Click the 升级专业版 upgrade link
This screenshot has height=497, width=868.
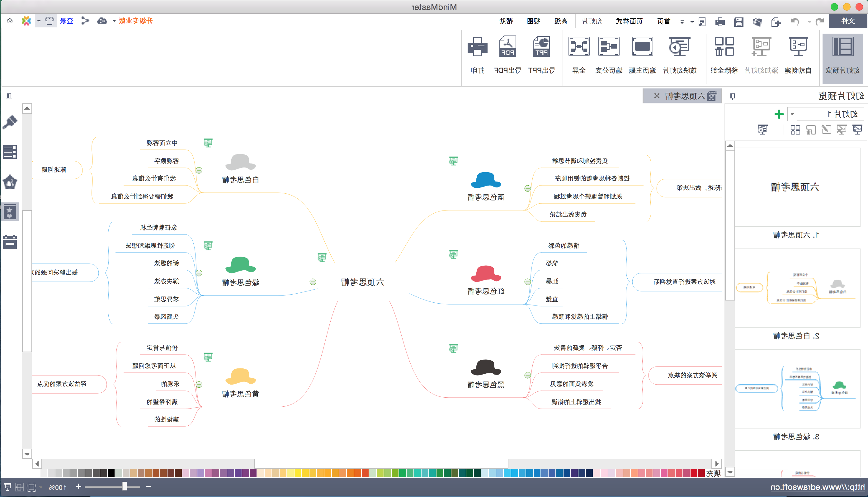pos(135,21)
